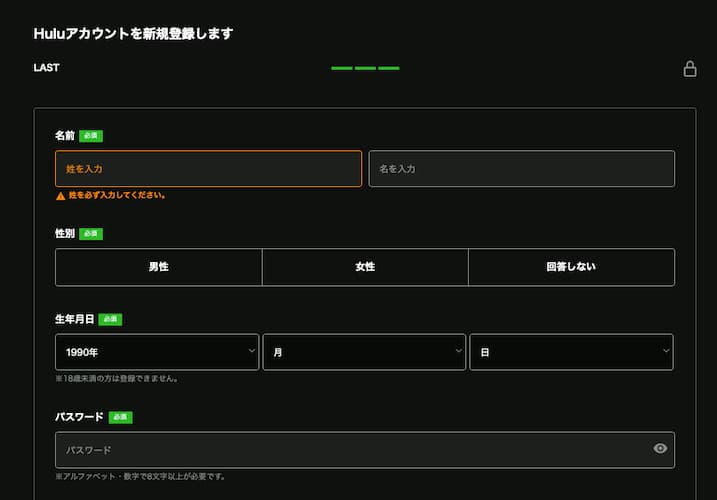Click the 姓を必ず入力してください error text
This screenshot has height=500, width=717.
117,195
